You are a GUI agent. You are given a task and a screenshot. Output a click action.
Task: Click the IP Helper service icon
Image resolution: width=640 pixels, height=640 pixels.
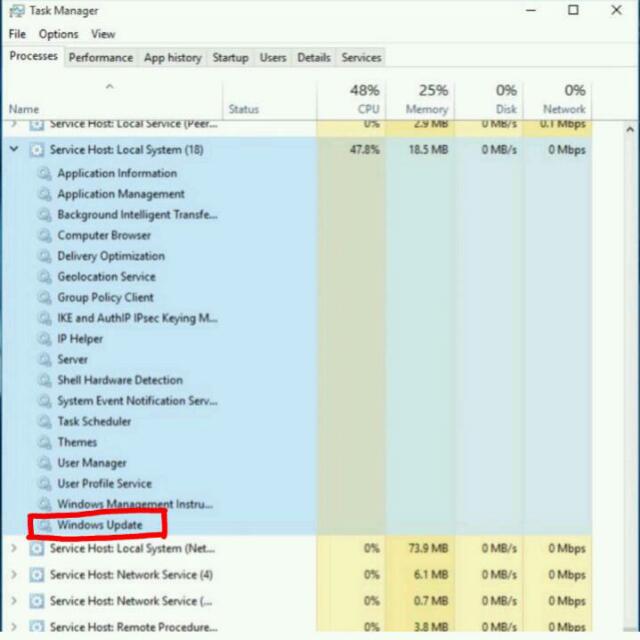[x=44, y=339]
